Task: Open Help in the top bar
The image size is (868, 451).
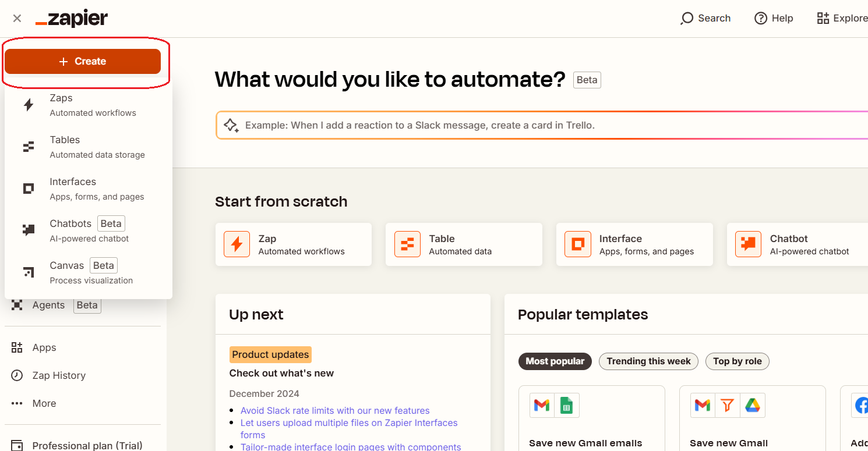Action: [x=774, y=18]
